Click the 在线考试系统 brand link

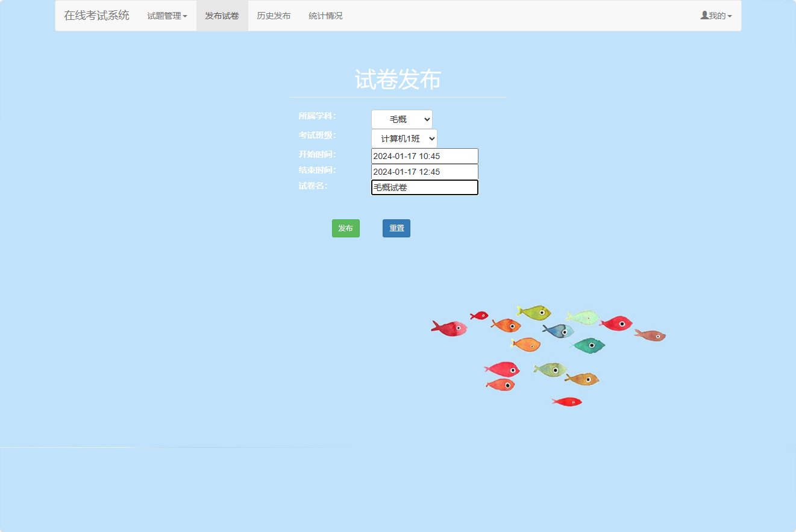click(96, 15)
